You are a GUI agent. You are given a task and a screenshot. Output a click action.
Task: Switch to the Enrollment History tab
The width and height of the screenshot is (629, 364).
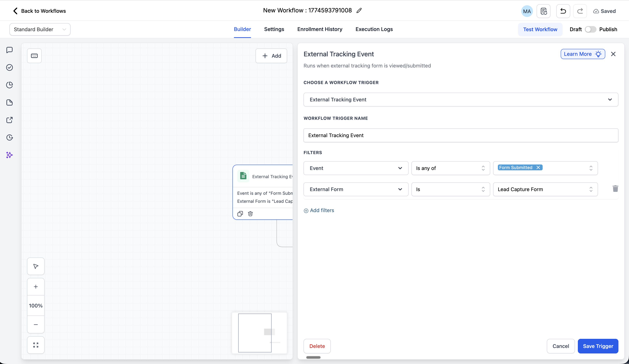(320, 29)
